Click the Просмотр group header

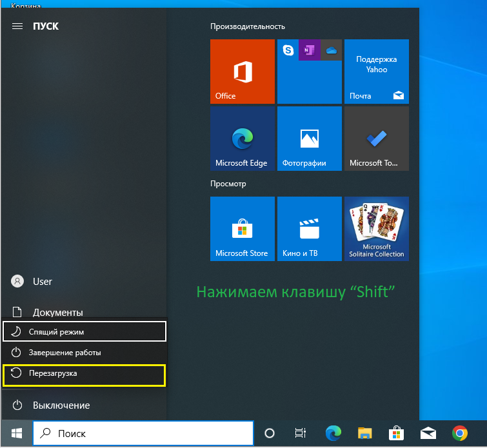(x=228, y=184)
